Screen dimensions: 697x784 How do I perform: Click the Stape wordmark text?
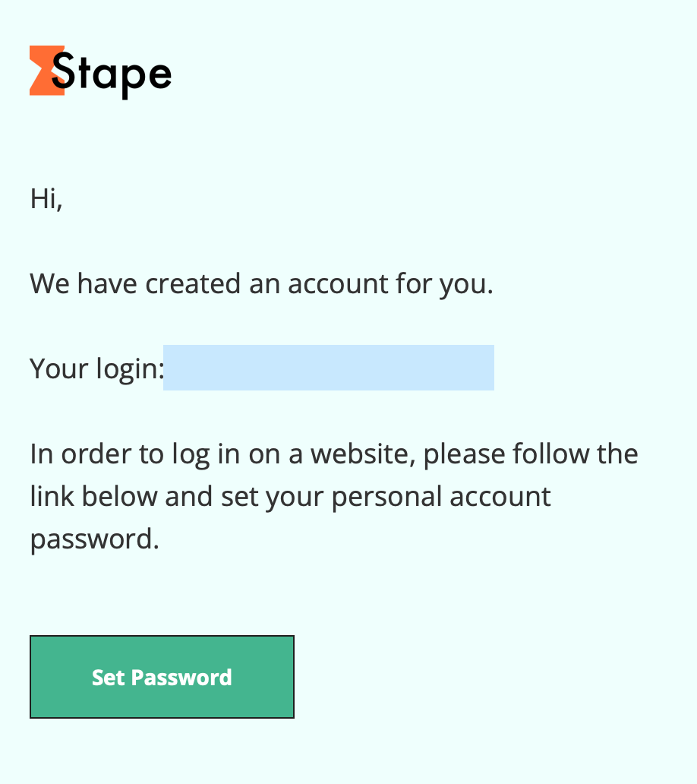pos(112,75)
